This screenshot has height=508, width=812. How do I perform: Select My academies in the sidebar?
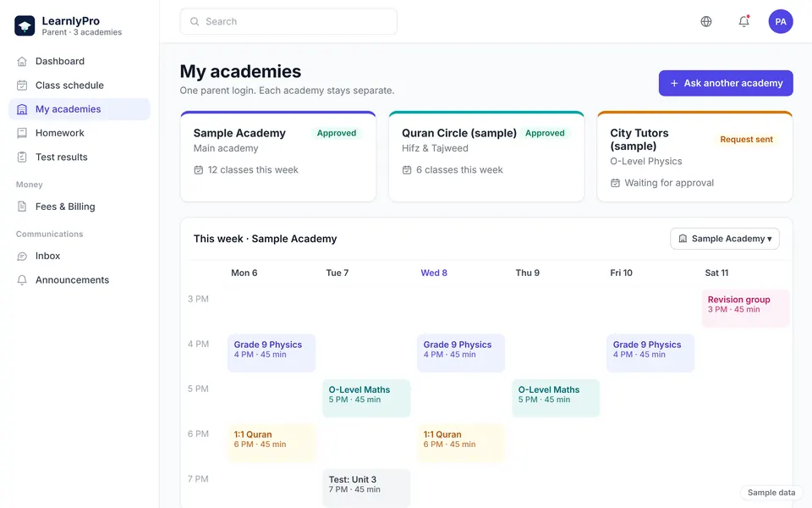(80, 109)
